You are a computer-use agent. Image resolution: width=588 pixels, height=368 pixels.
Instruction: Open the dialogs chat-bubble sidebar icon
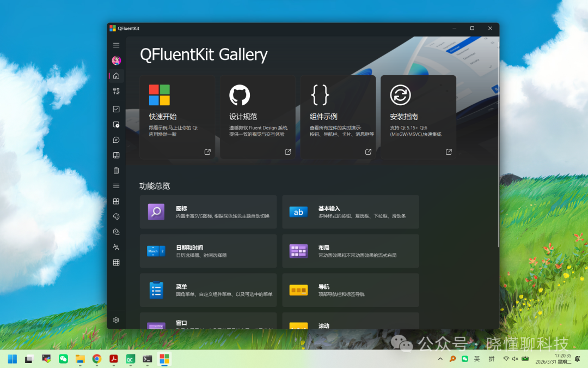tap(117, 140)
